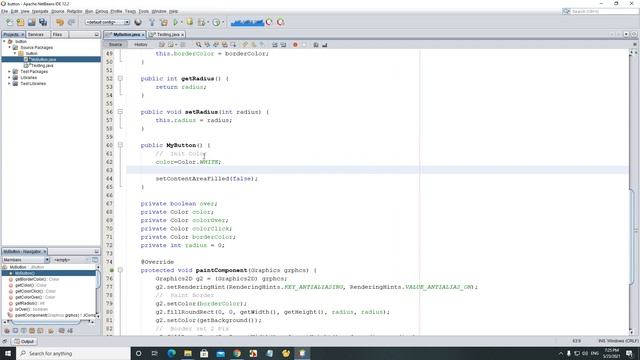
Task: Open the Output window button
Action: [x=24, y=341]
